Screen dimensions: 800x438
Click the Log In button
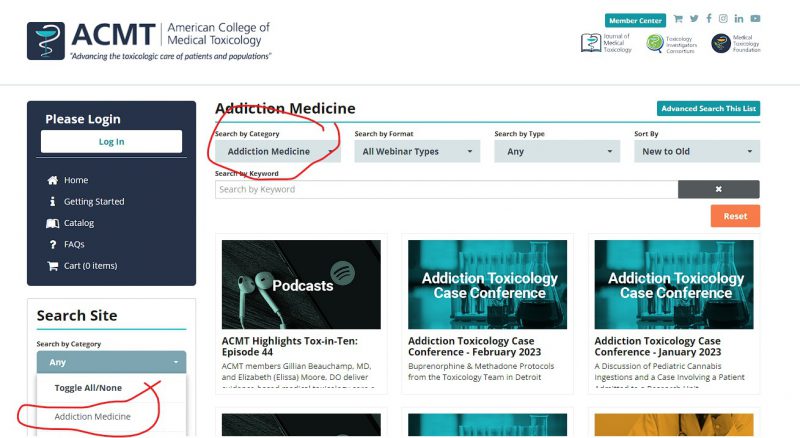(111, 141)
